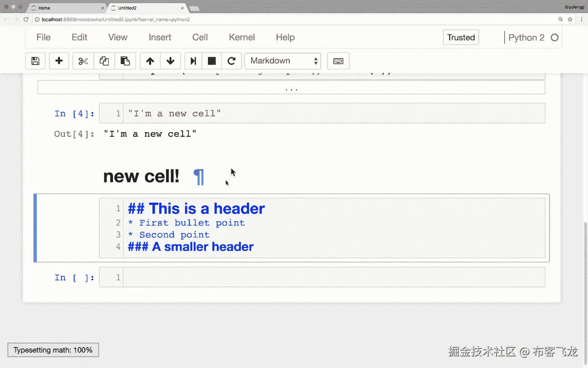This screenshot has width=588, height=368.
Task: Copy selected cells using the toolbar copy icon
Action: [104, 61]
